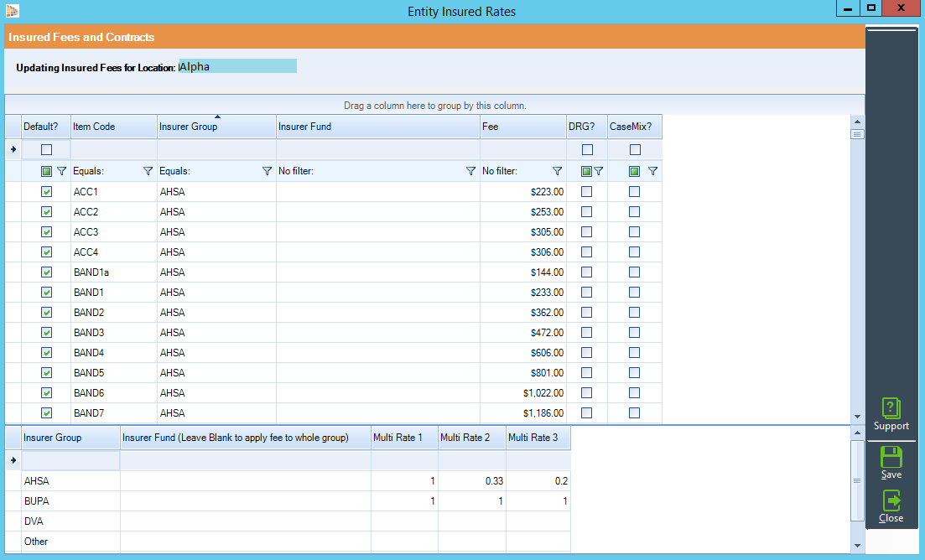The image size is (925, 560).
Task: Click bottom grid scrollbar up arrow
Action: point(858,433)
